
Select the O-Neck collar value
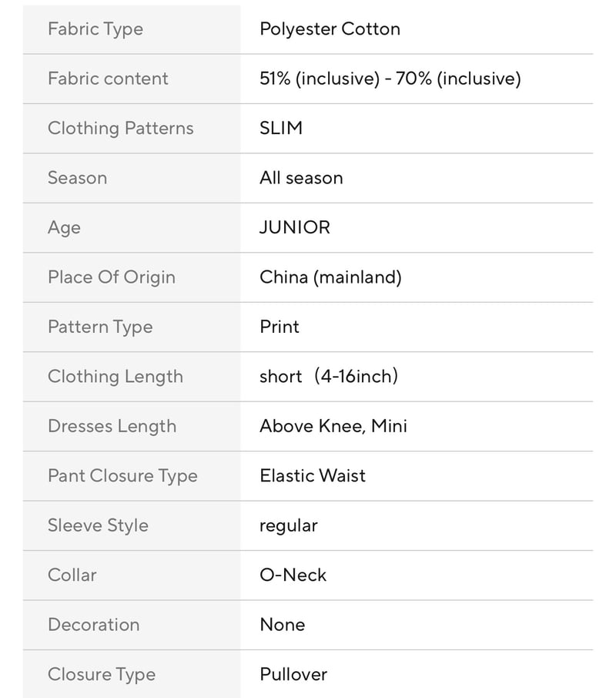tap(293, 576)
